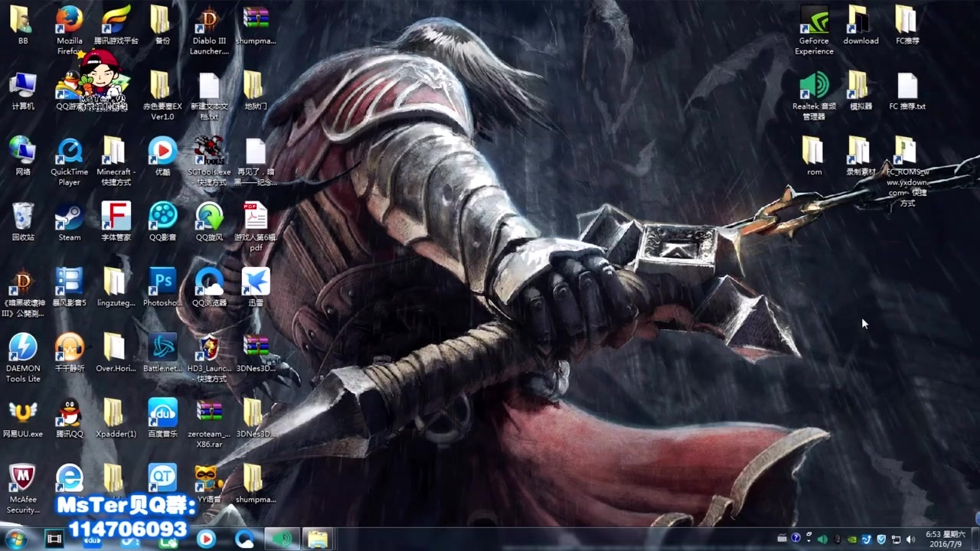Click the Windows Start button

click(x=16, y=539)
